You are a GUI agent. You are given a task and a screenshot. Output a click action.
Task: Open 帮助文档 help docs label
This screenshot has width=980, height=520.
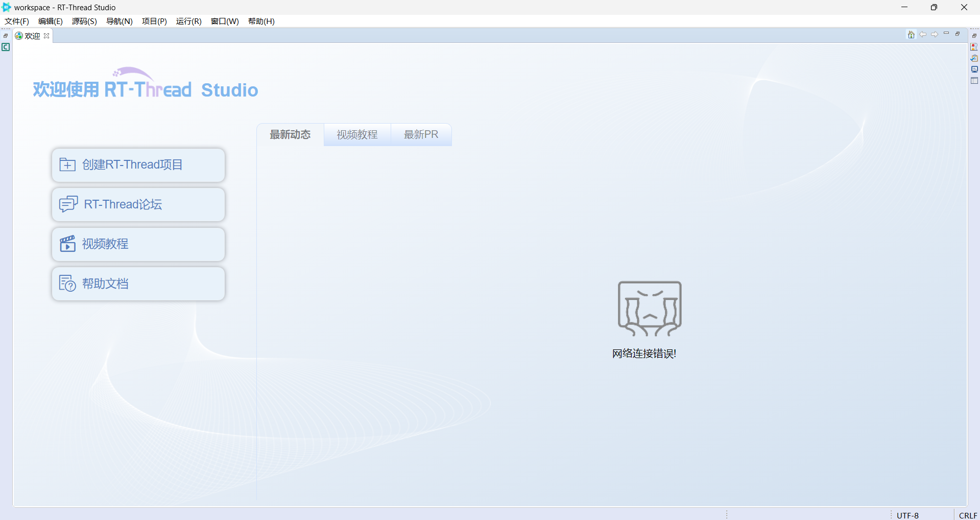[x=105, y=283]
